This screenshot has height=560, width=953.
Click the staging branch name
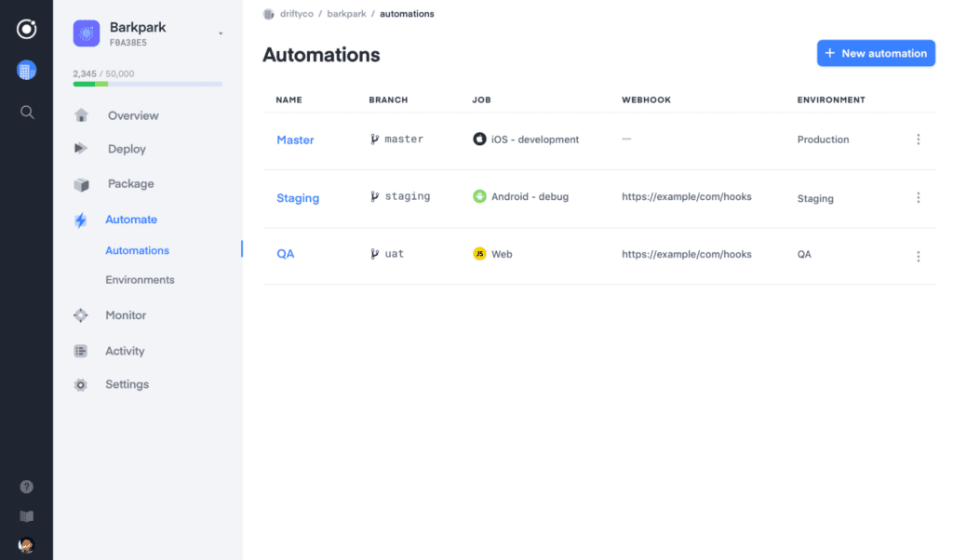[x=408, y=196]
